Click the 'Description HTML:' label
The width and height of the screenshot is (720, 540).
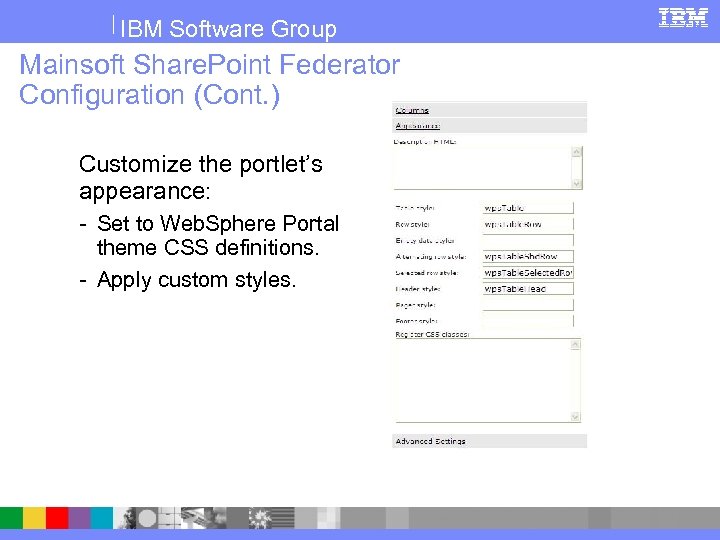click(x=425, y=141)
